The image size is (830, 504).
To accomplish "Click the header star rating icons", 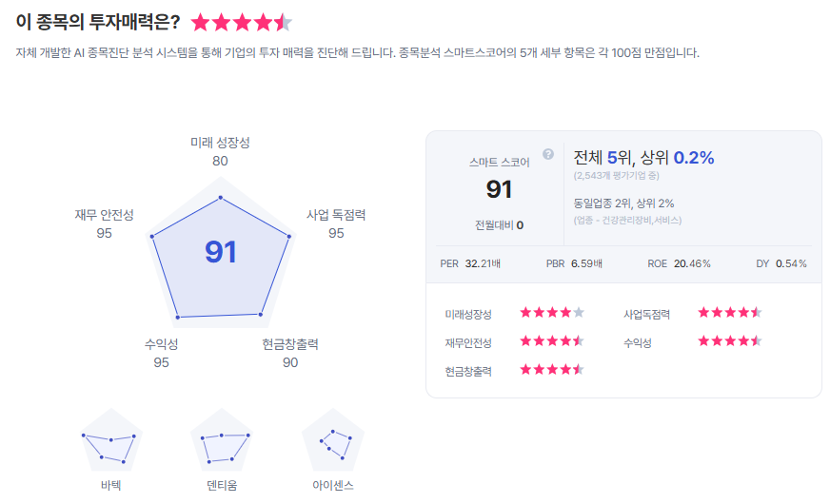I will coord(241,22).
